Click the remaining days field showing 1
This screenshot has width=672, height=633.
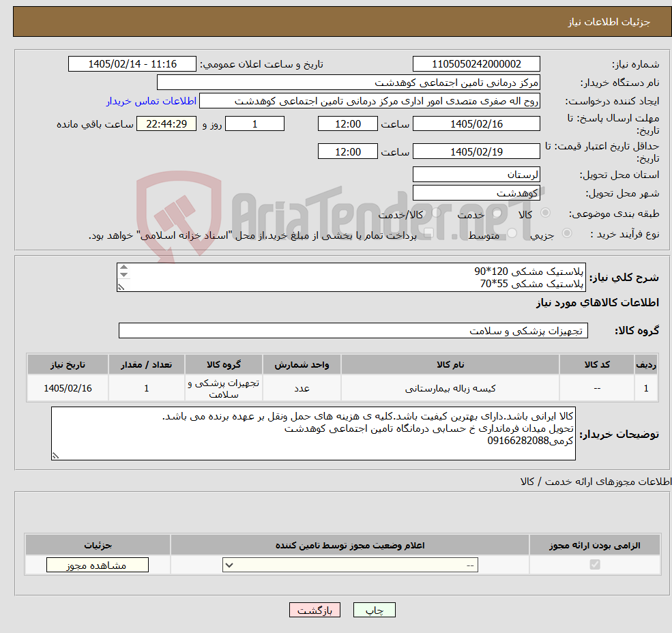tap(254, 124)
